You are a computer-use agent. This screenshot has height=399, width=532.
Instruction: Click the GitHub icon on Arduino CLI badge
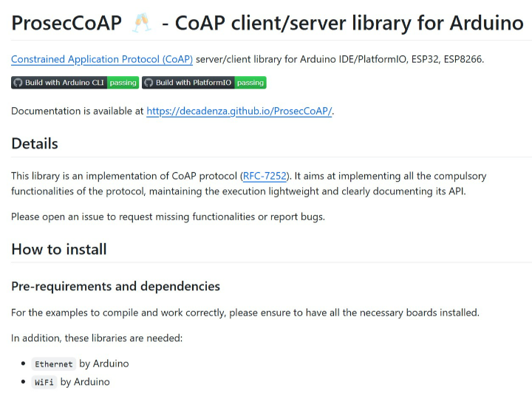click(x=18, y=83)
